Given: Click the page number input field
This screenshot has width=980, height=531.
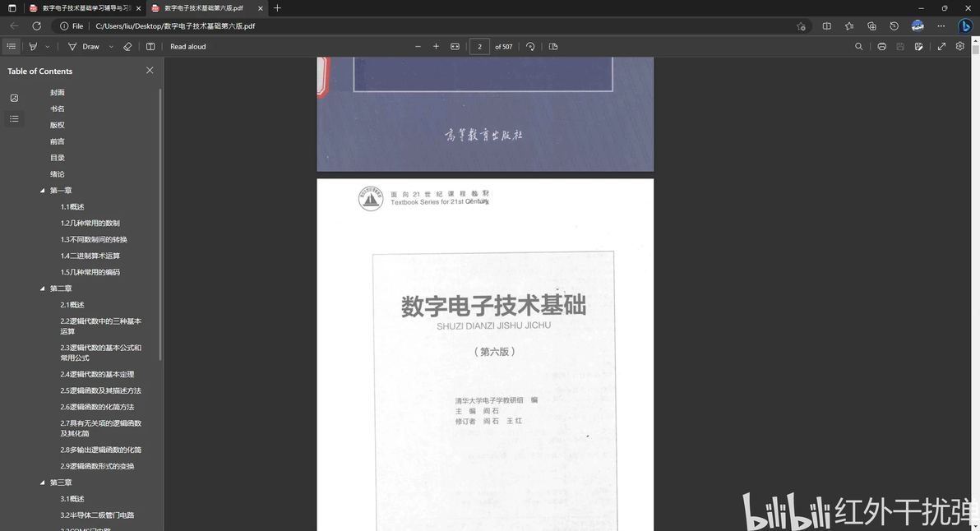Looking at the screenshot, I should (x=479, y=46).
